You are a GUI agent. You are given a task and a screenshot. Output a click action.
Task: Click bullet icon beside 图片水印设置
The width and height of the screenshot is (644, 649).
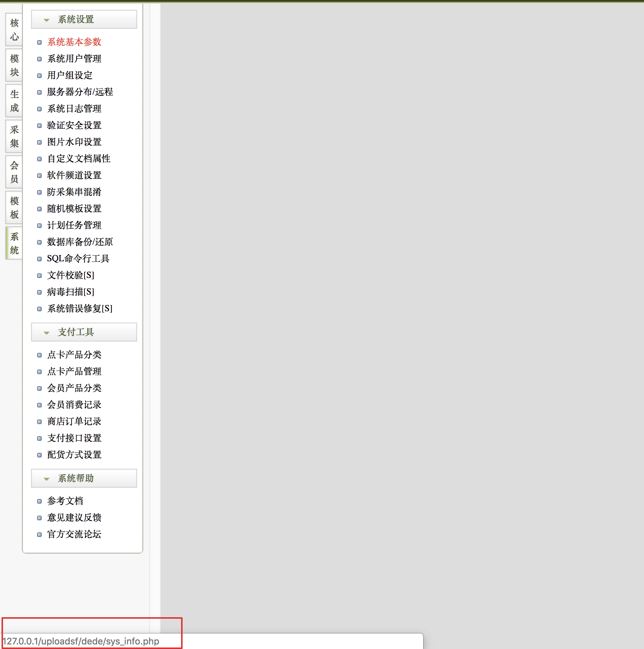[x=39, y=142]
